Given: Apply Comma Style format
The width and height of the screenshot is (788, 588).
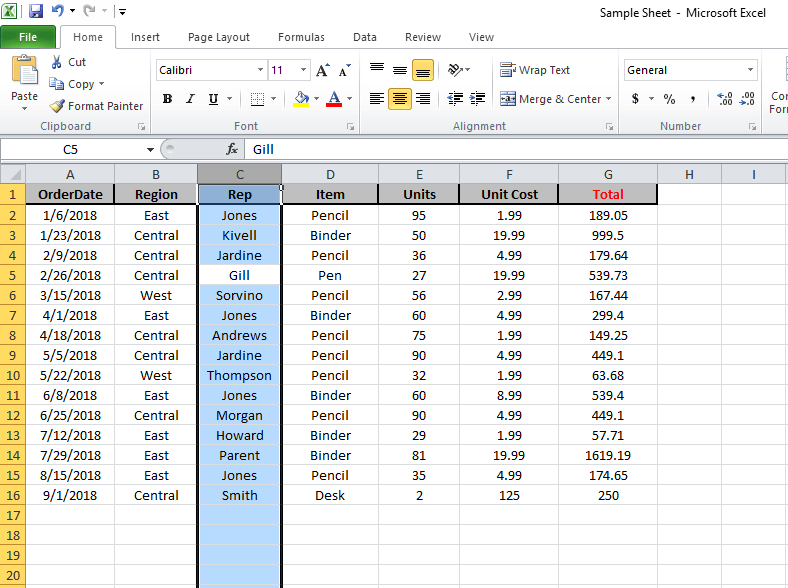Looking at the screenshot, I should click(693, 99).
